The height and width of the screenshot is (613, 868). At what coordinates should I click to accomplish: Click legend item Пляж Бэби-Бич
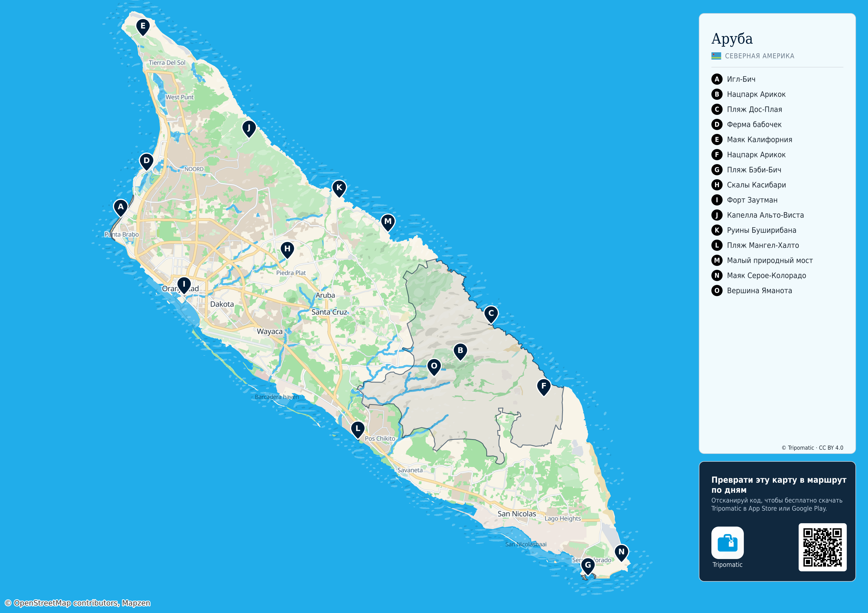(x=746, y=170)
